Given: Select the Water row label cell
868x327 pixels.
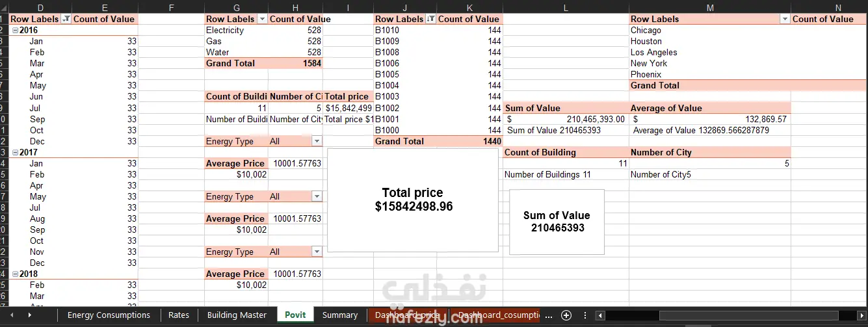Looking at the screenshot, I should (x=236, y=52).
